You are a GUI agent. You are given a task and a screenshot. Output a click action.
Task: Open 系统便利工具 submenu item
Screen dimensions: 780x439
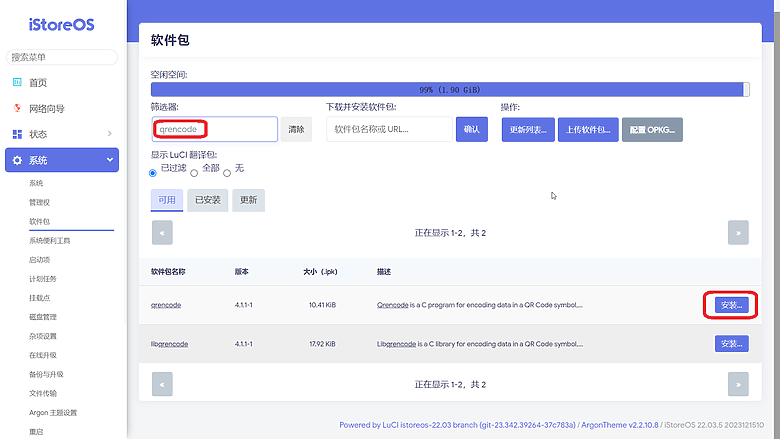pyautogui.click(x=49, y=241)
